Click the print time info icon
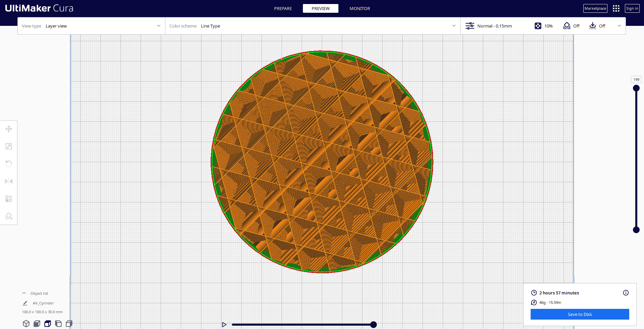 [626, 292]
